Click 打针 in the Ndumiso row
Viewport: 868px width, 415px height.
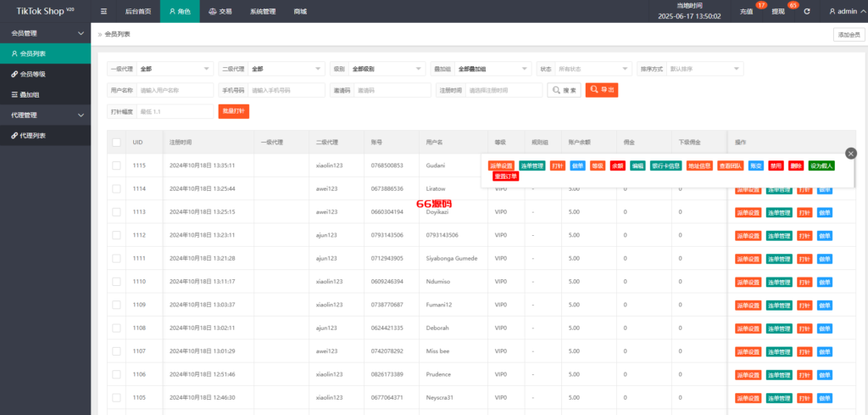[804, 282]
